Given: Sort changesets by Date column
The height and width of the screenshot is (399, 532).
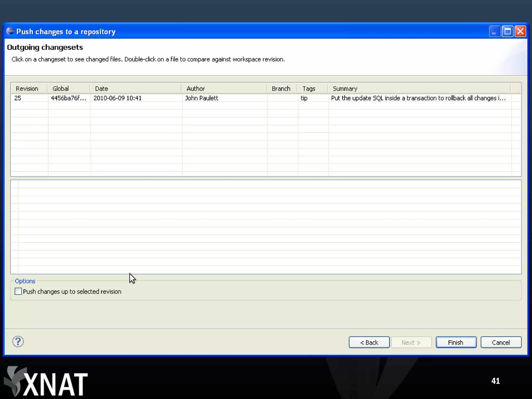Looking at the screenshot, I should (102, 89).
